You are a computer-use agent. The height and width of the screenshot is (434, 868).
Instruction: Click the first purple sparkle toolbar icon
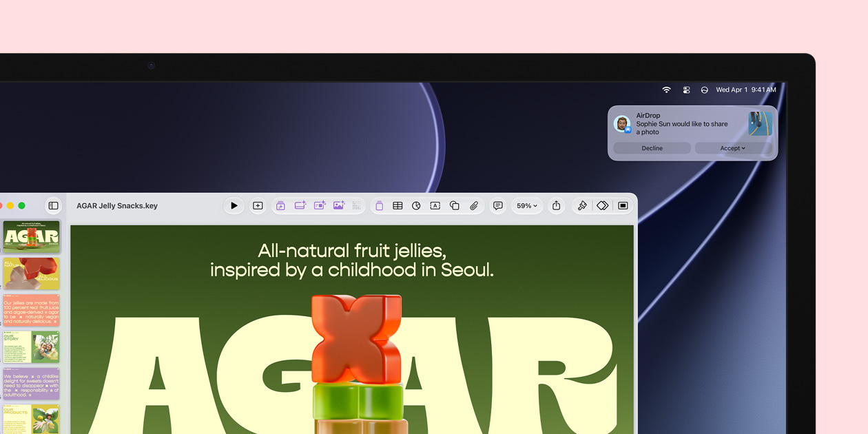[x=280, y=206]
